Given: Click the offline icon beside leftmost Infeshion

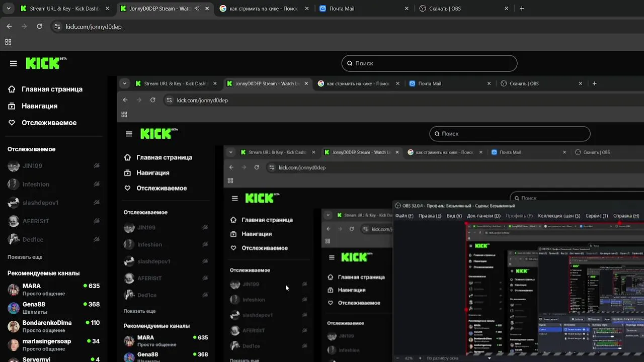Looking at the screenshot, I should tap(97, 185).
